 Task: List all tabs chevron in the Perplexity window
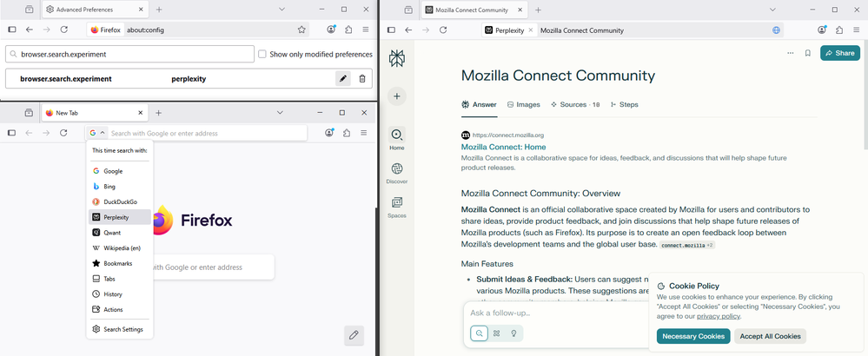(x=772, y=10)
